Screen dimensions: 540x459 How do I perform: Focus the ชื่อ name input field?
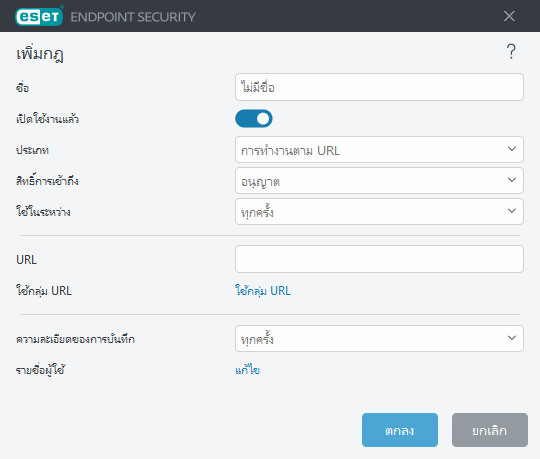click(x=379, y=87)
